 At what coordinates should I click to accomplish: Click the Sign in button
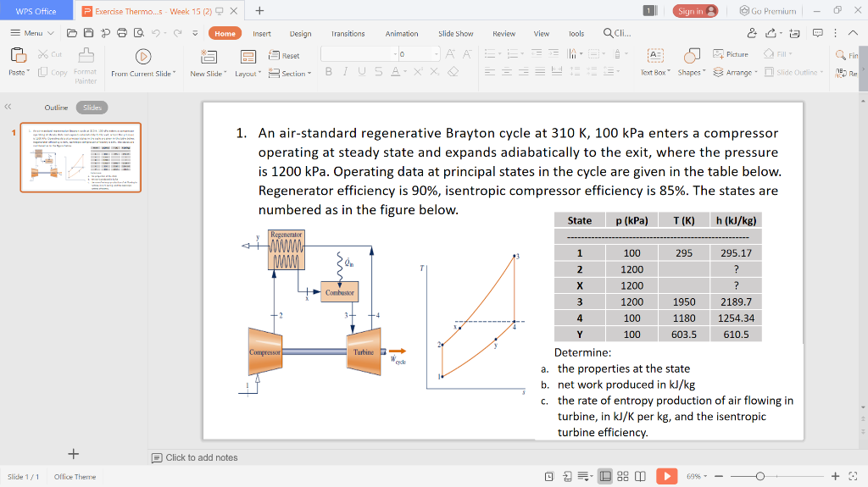click(695, 11)
